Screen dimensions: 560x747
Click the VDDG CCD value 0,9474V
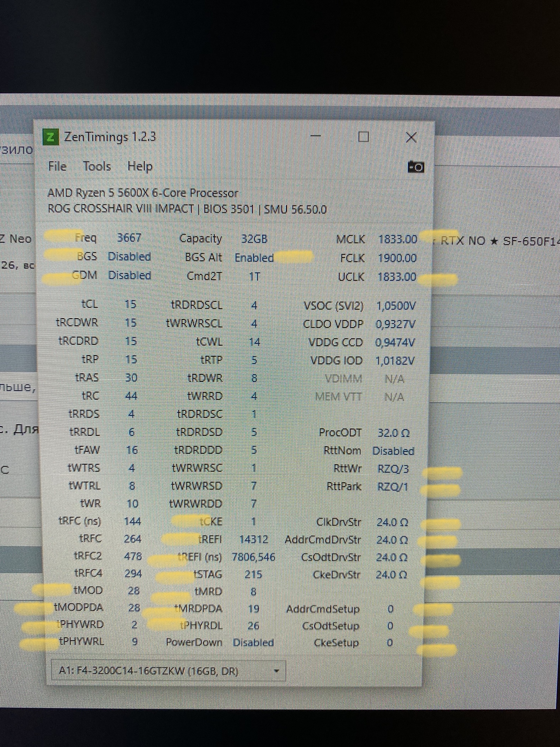tap(395, 343)
